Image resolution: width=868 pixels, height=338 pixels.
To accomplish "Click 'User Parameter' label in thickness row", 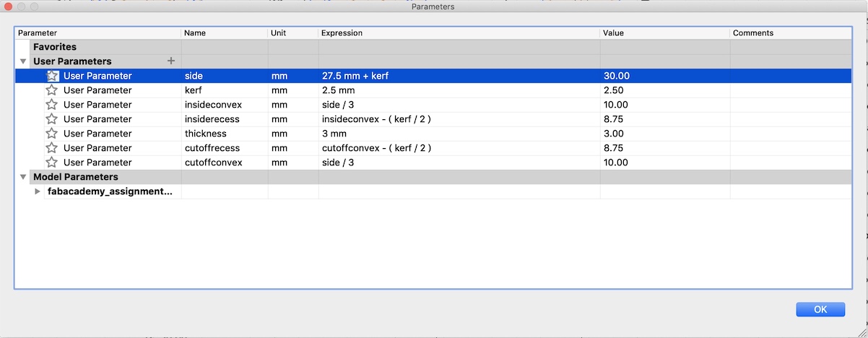I will coord(97,134).
